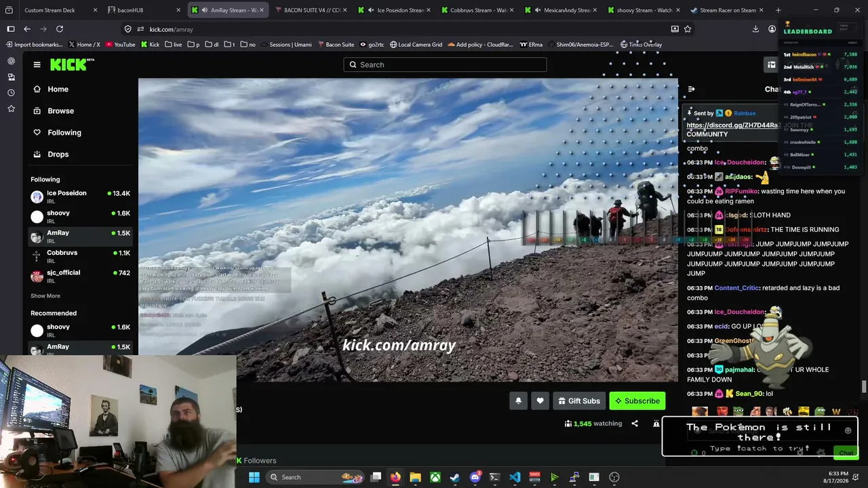Open Home / X bookmark
868x488 pixels.
point(84,45)
